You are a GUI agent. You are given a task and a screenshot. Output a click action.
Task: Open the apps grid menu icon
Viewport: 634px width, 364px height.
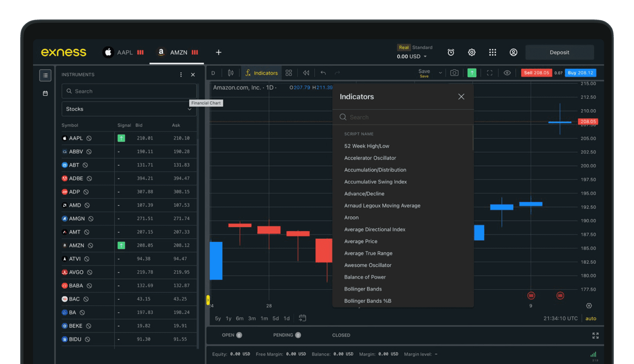(492, 53)
